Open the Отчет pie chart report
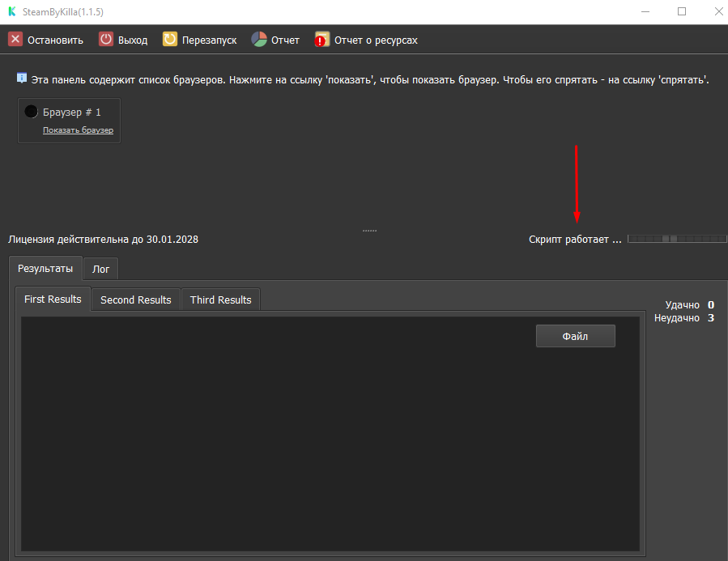 click(259, 40)
